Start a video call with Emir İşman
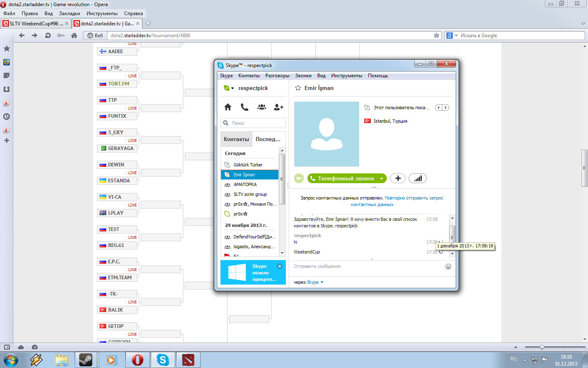This screenshot has width=588, height=368. click(299, 178)
